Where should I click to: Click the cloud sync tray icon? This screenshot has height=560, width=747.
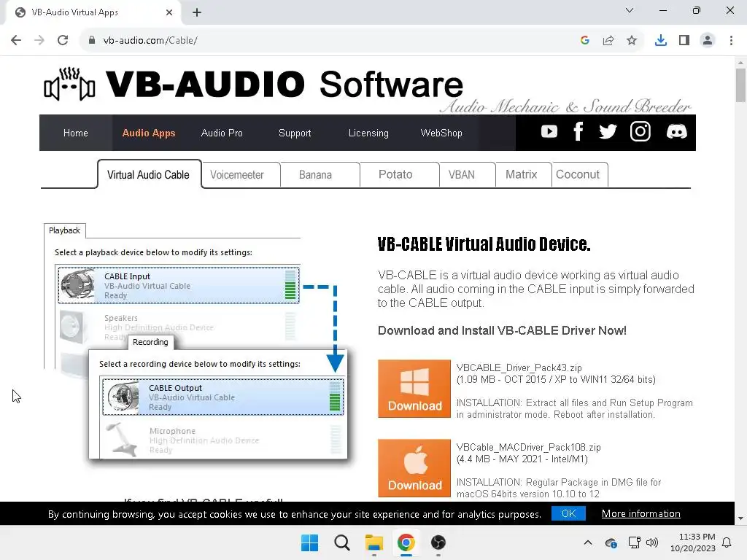coord(611,542)
